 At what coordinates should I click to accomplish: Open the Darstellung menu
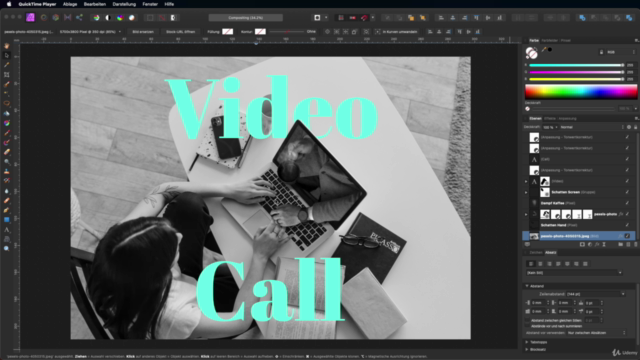tap(124, 4)
